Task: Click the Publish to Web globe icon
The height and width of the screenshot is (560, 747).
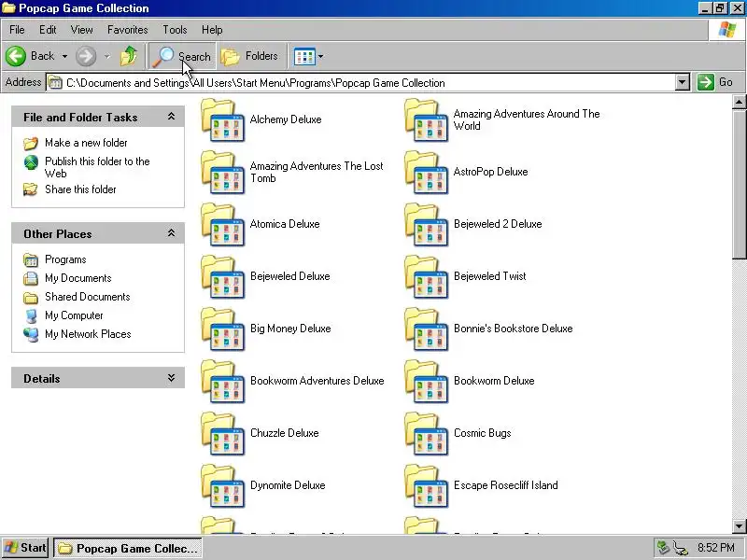Action: coord(31,162)
